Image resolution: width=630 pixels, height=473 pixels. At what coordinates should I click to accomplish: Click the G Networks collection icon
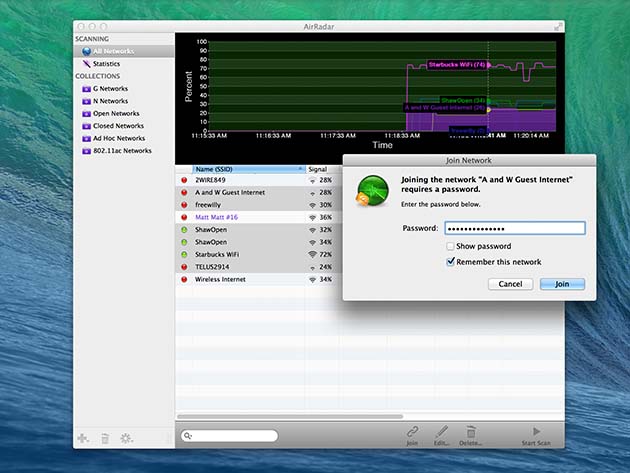[86, 89]
